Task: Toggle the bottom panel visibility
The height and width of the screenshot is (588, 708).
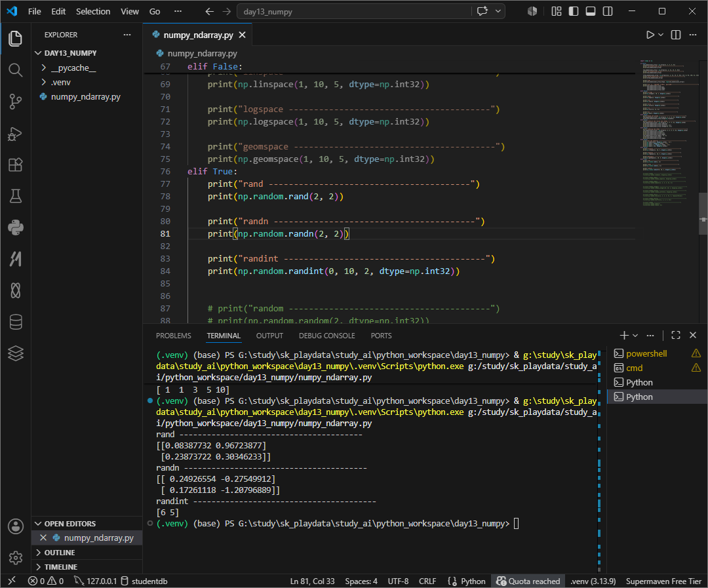Action: 591,11
